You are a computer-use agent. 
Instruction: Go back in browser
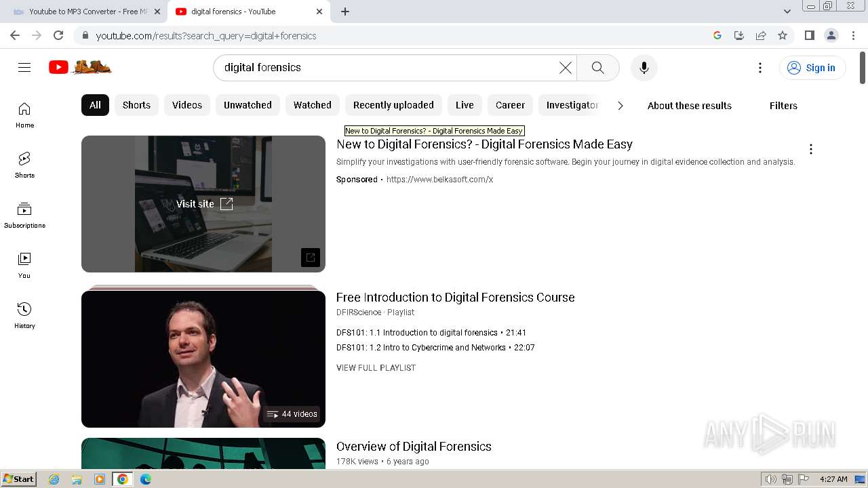pyautogui.click(x=15, y=35)
